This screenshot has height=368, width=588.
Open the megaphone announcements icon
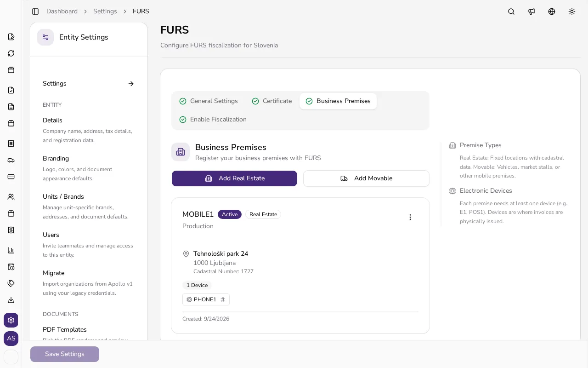click(531, 11)
